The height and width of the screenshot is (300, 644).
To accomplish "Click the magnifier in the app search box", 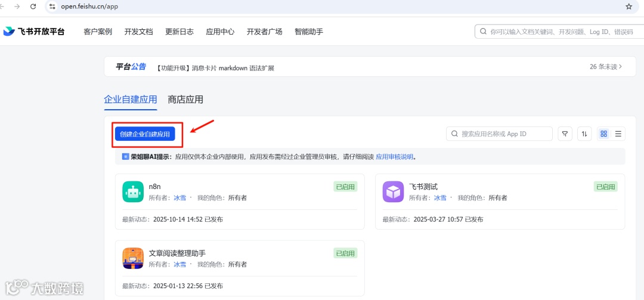I will point(454,134).
